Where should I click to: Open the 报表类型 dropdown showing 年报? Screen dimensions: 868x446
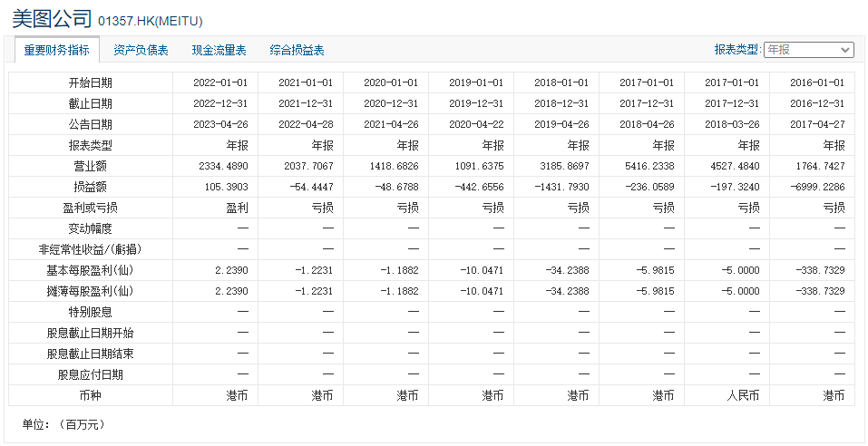pos(808,50)
